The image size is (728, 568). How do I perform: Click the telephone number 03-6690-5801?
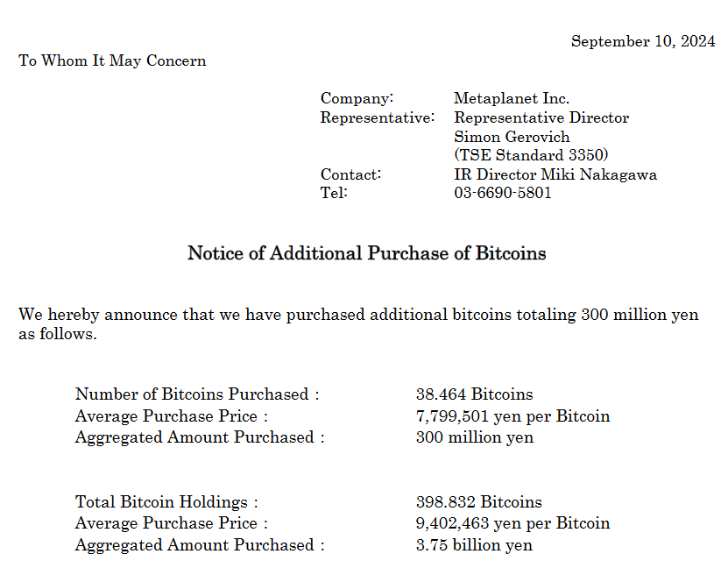click(x=502, y=193)
